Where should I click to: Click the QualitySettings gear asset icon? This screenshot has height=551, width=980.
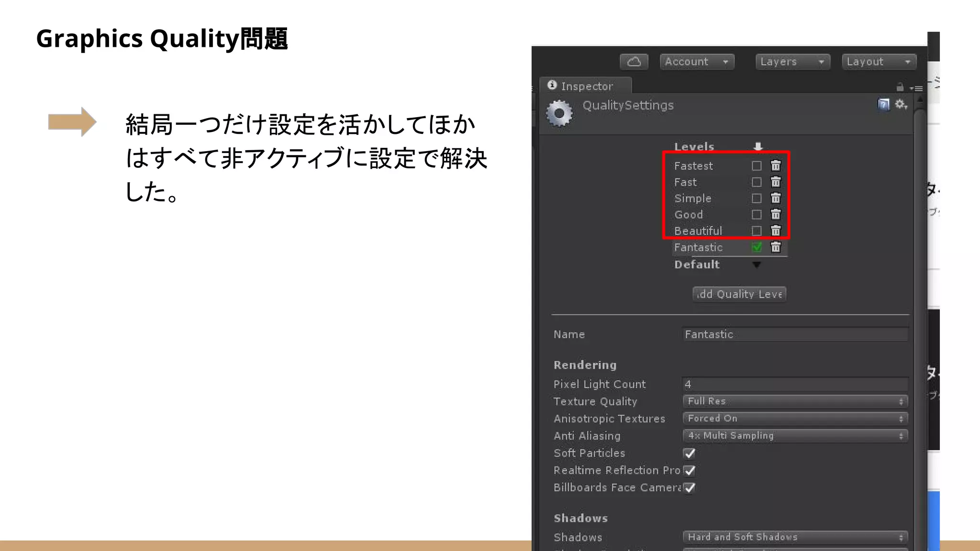[x=559, y=113]
